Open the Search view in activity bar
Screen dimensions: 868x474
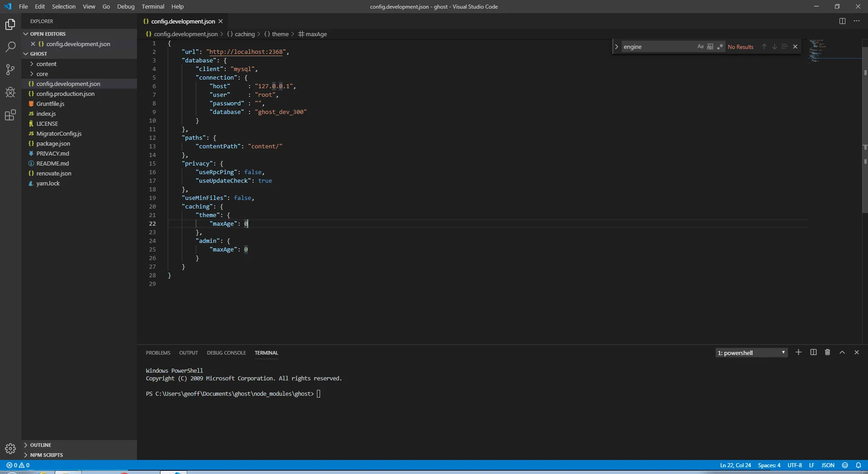[10, 47]
